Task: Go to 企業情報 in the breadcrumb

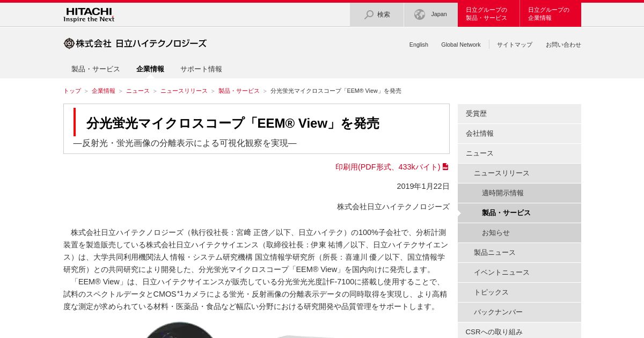Action: click(104, 91)
